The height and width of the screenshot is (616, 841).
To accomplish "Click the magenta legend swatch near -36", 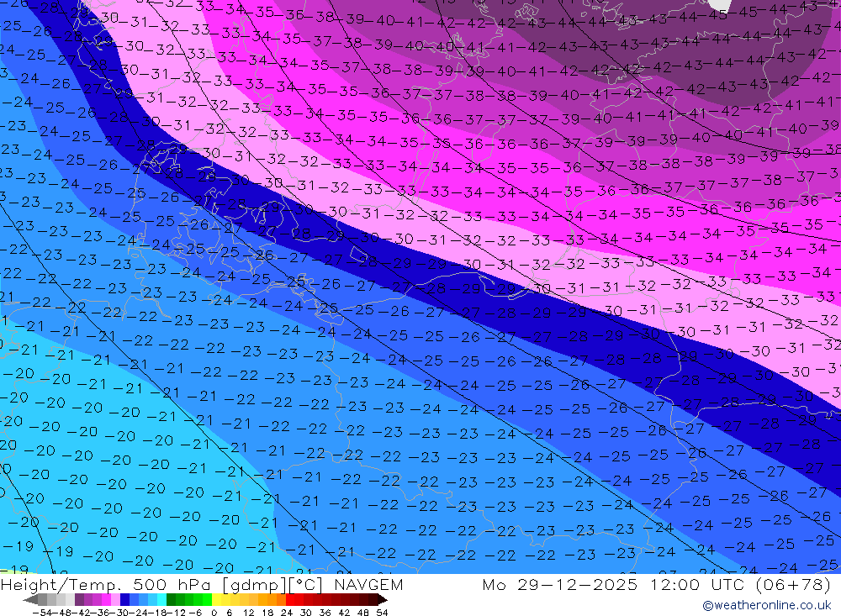I will (x=106, y=599).
